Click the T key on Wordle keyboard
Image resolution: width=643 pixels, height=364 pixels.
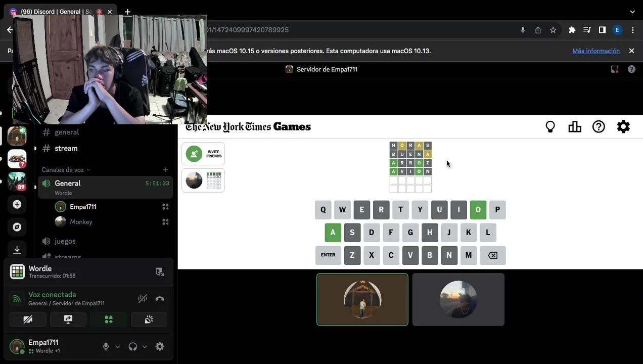pos(400,210)
